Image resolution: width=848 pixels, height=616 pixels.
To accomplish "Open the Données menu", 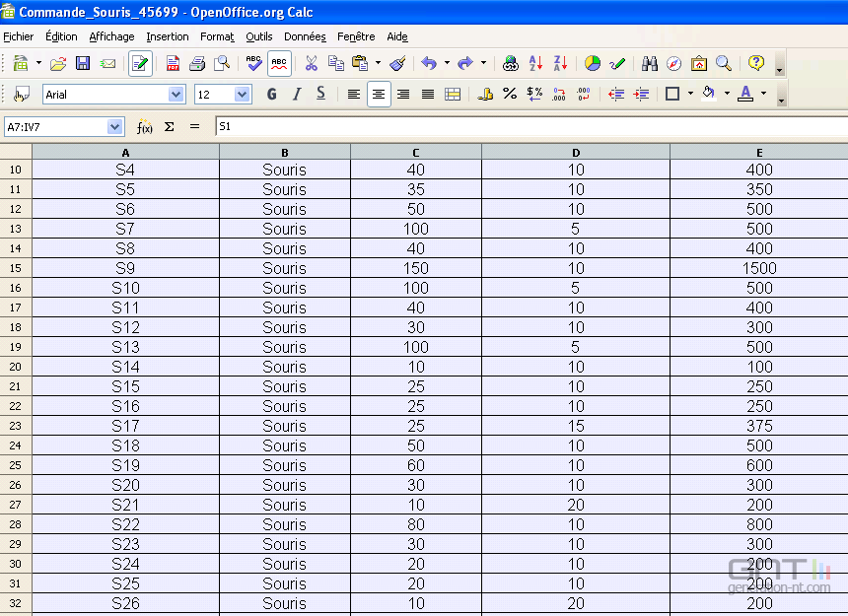I will tap(305, 36).
